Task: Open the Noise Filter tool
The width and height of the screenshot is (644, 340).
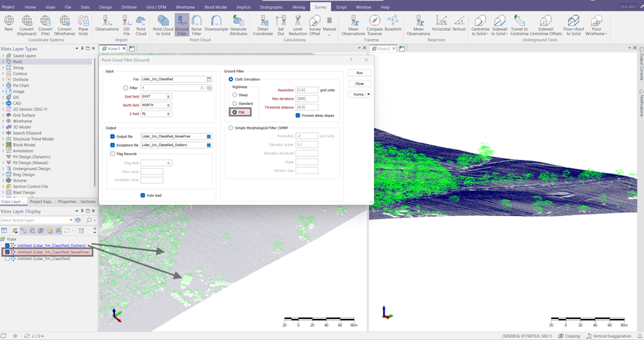Action: pyautogui.click(x=196, y=25)
